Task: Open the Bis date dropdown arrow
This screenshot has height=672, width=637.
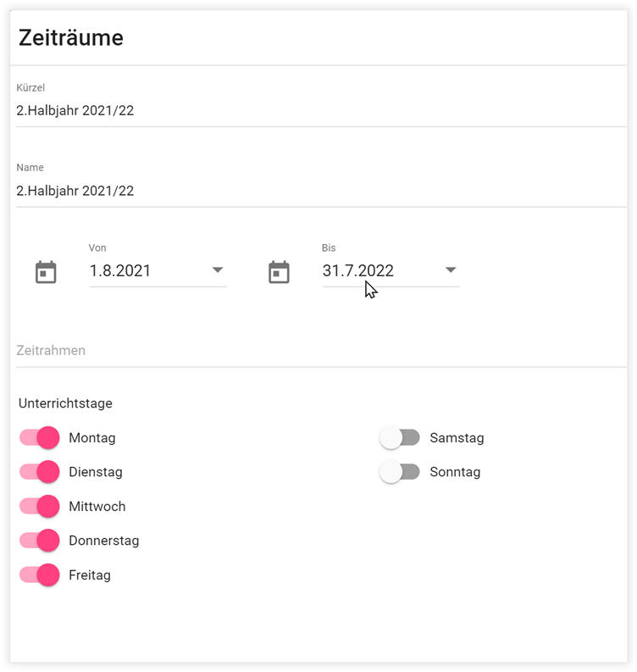Action: [451, 270]
